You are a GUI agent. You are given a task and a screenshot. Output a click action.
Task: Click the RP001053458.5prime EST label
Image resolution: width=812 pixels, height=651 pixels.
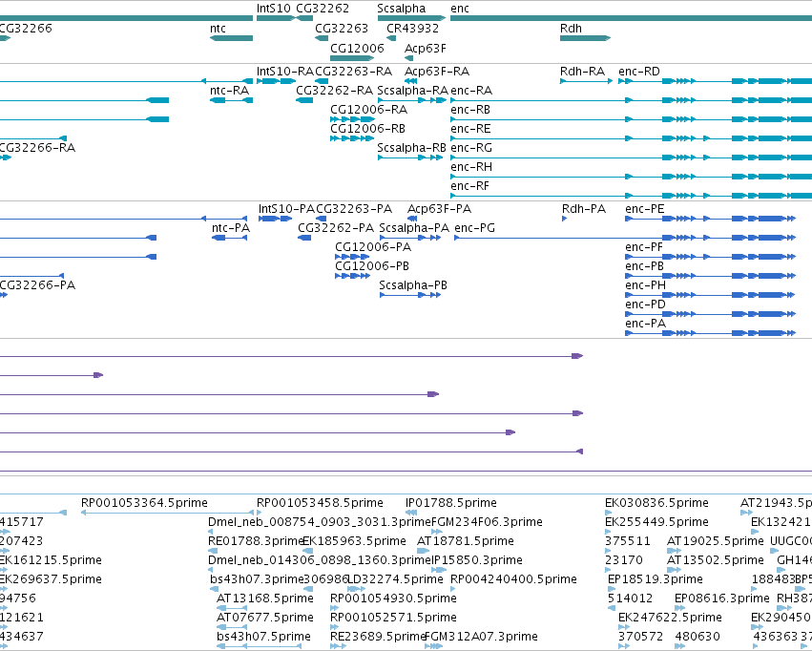click(320, 503)
